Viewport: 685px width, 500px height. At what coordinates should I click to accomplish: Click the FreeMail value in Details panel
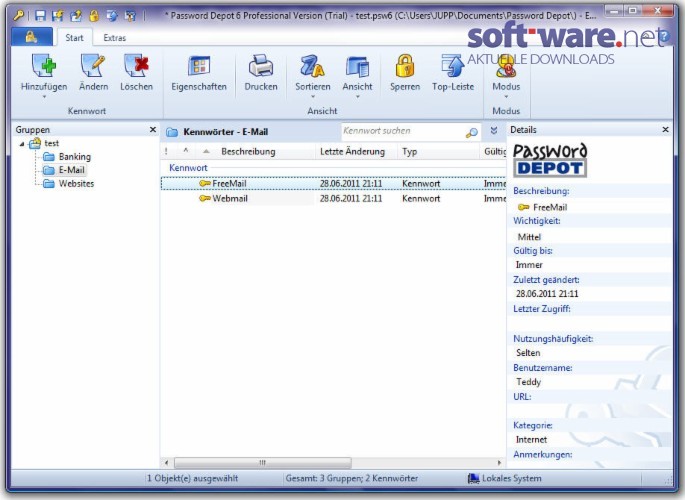coord(550,207)
